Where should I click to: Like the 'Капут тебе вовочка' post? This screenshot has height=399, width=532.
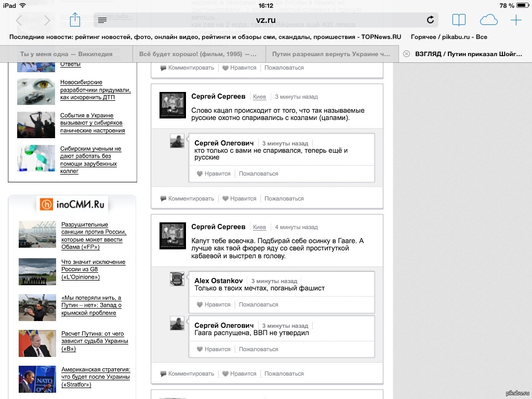pyautogui.click(x=239, y=374)
